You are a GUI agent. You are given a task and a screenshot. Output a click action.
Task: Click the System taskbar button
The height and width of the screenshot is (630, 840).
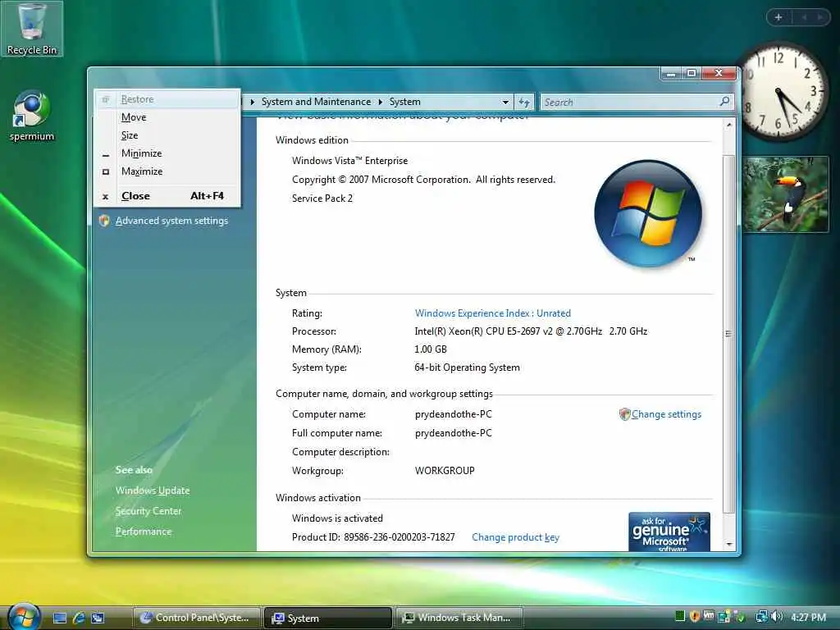tap(328, 618)
